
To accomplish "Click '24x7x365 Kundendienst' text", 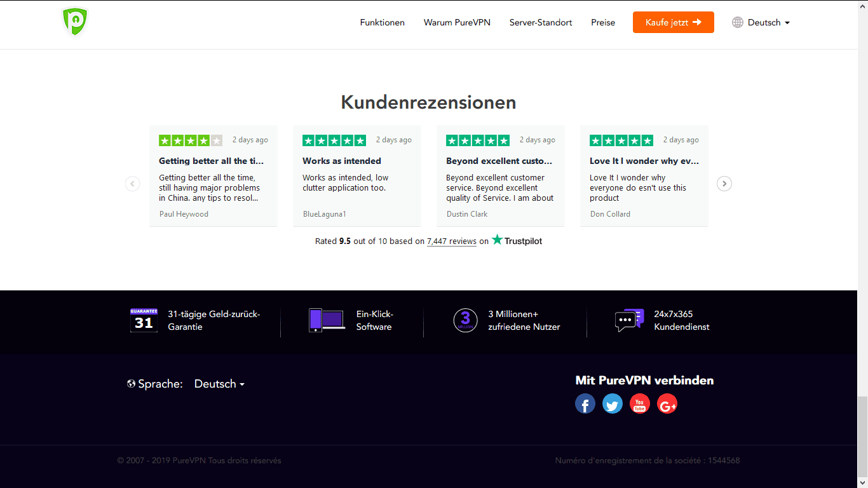I will 682,320.
